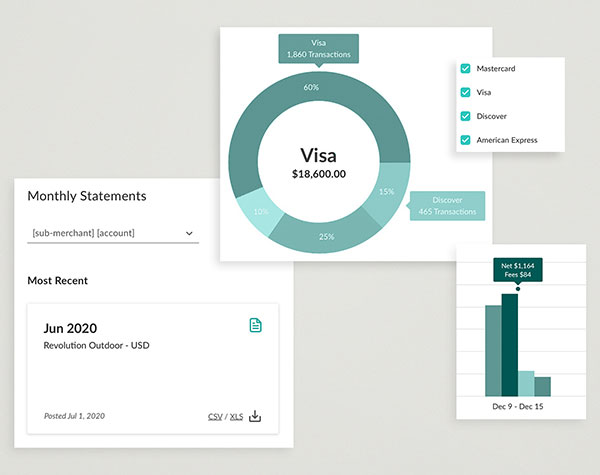The width and height of the screenshot is (600, 475).
Task: Select the 15% Discover donut segment
Action: (388, 193)
